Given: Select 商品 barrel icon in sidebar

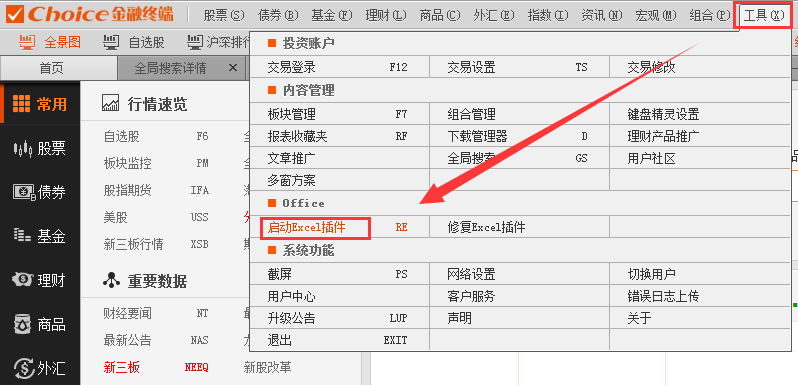Looking at the screenshot, I should point(23,323).
